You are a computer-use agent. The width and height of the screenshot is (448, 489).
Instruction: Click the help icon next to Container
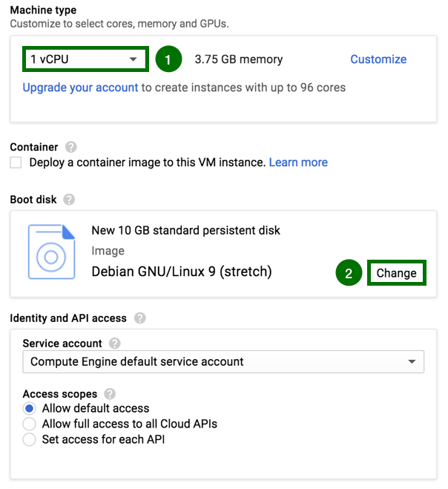point(71,147)
